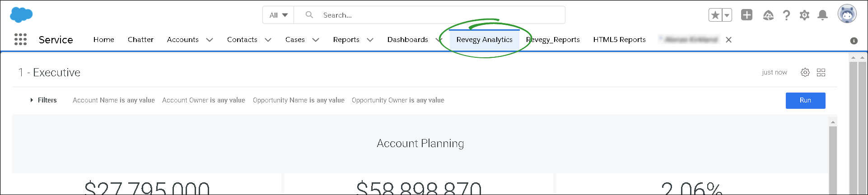This screenshot has width=868, height=195.
Task: Expand the search scope All dropdown
Action: click(278, 15)
